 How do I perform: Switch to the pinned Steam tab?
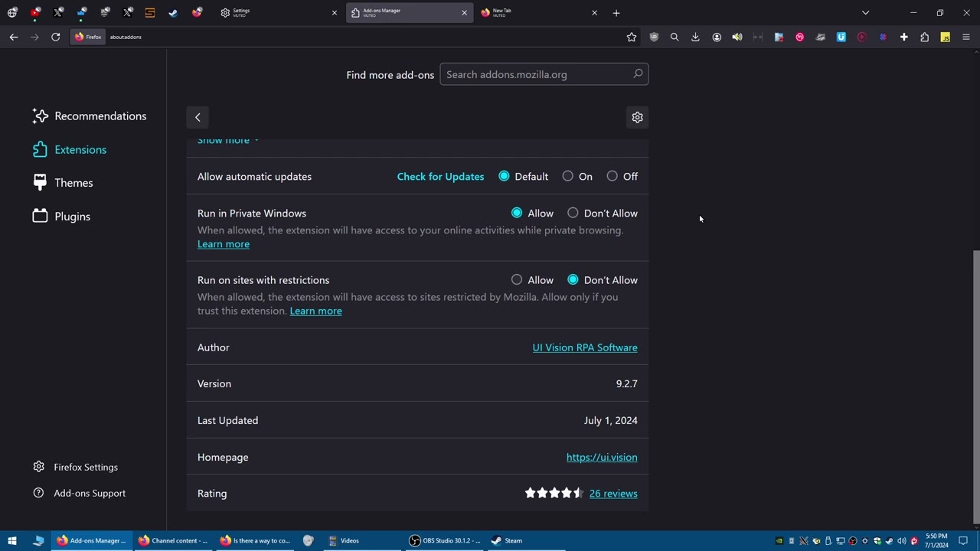tap(173, 12)
